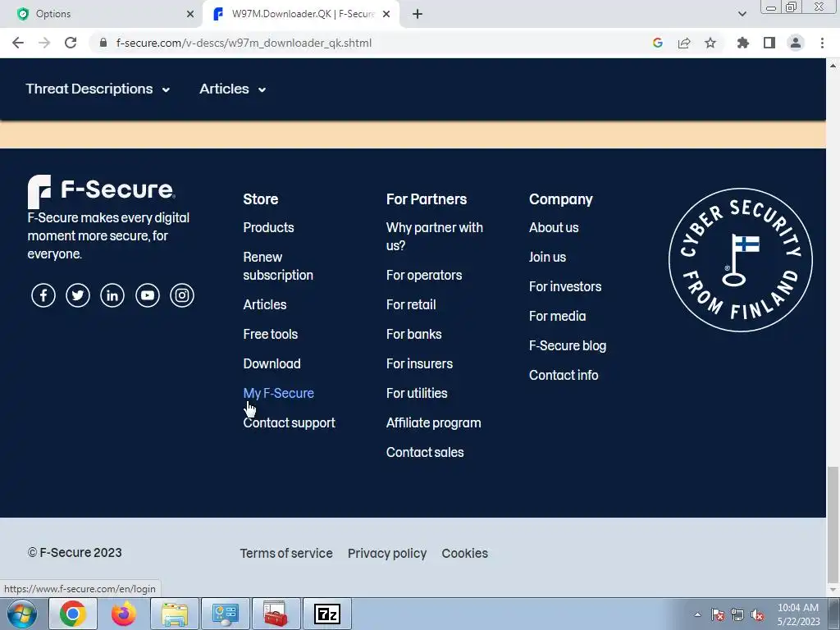View site information via the padlock icon
The width and height of the screenshot is (840, 630).
tap(103, 43)
